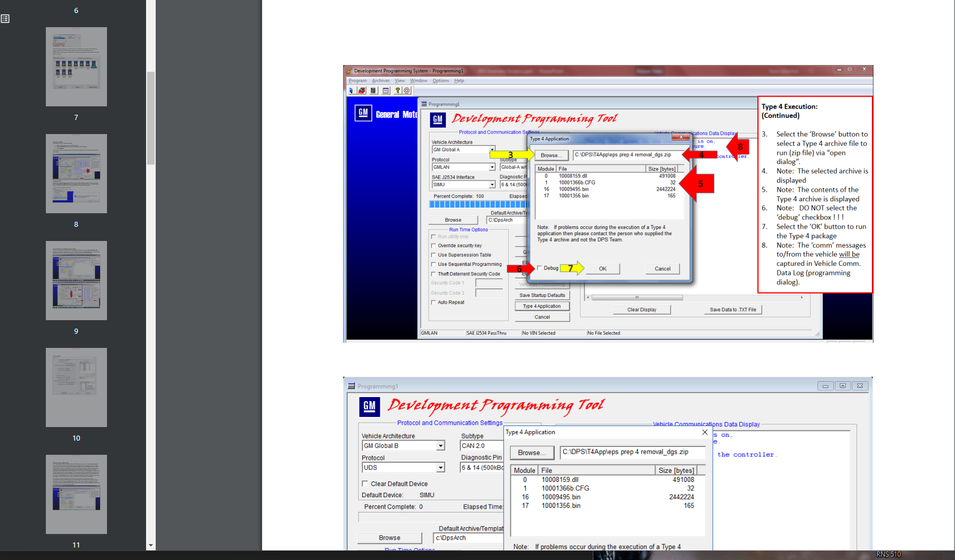Toggle the Clear Default Device checkbox in lower figure

pyautogui.click(x=365, y=484)
